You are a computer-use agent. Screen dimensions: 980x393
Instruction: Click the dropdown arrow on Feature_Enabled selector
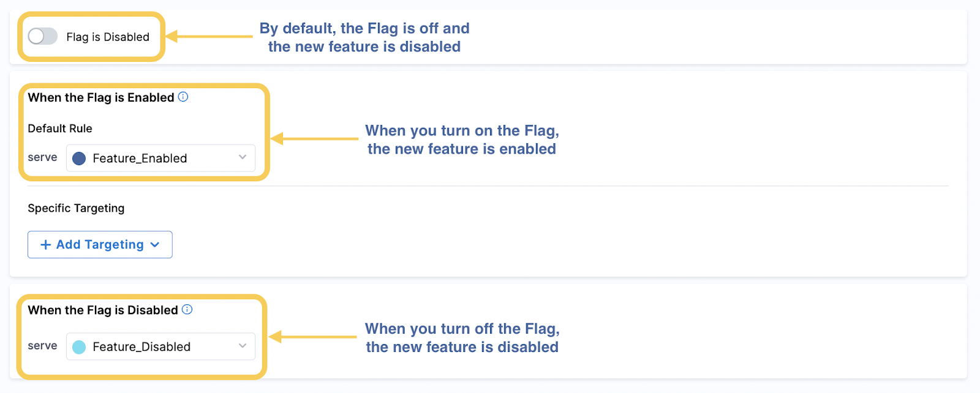241,158
